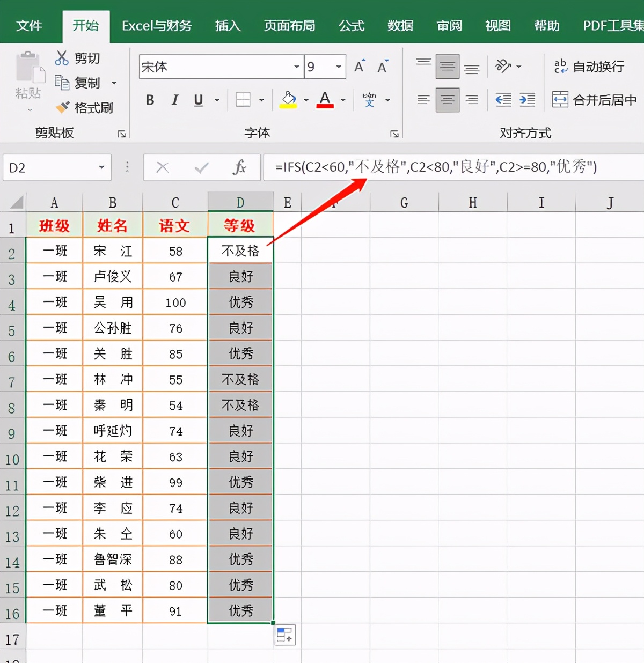Click the Increase Indent icon
This screenshot has width=644, height=663.
527,100
